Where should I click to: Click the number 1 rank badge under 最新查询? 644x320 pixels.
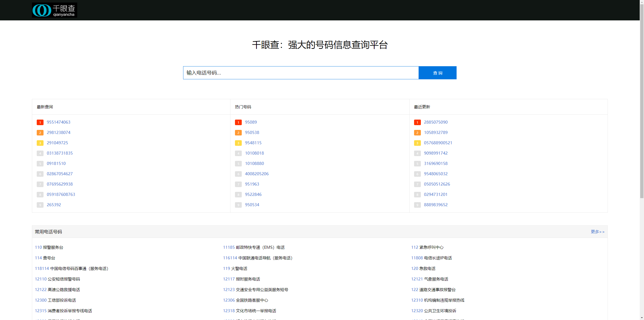click(x=40, y=122)
